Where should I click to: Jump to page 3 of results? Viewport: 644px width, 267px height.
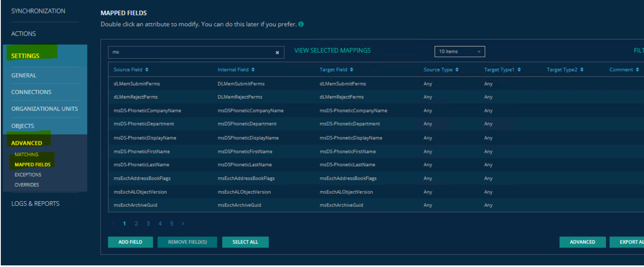tap(148, 224)
